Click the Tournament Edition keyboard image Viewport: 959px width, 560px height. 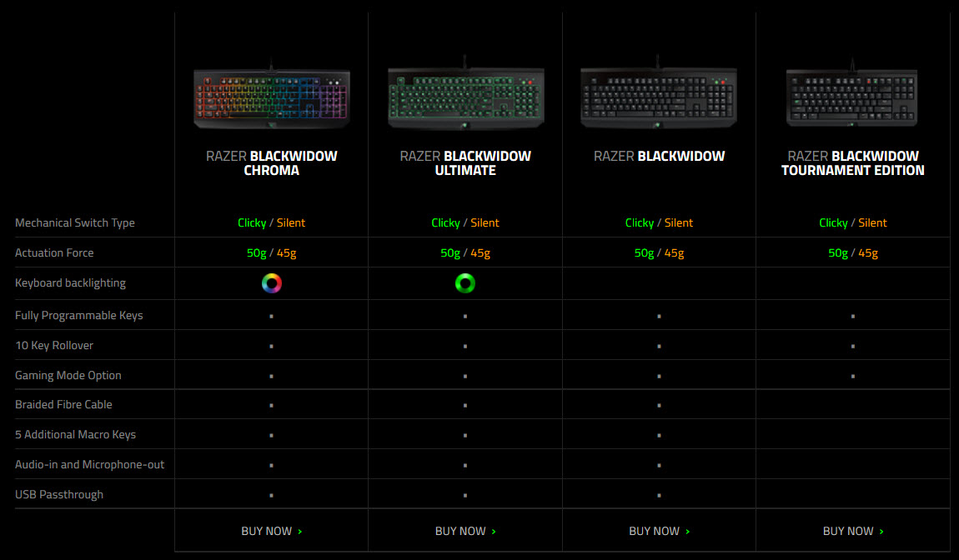852,93
